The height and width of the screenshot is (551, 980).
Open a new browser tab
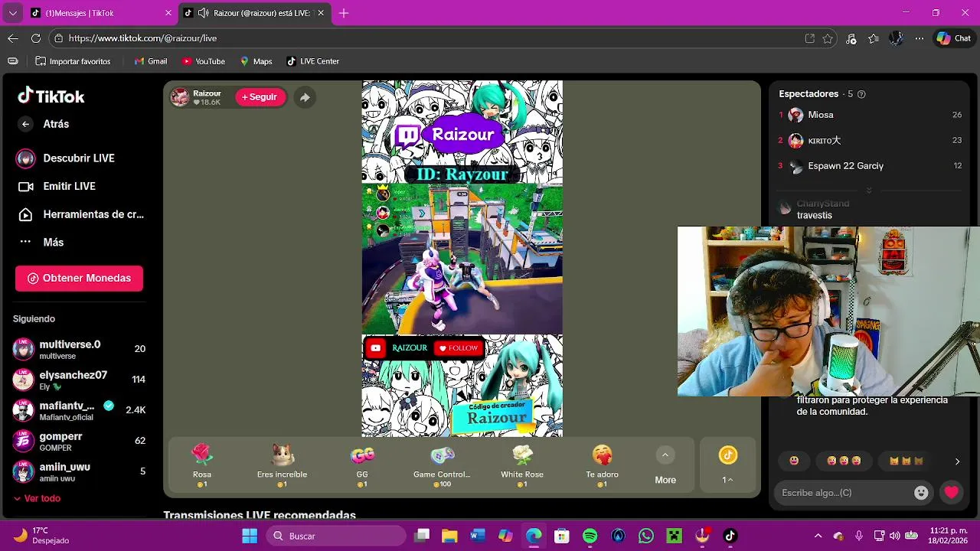[344, 13]
